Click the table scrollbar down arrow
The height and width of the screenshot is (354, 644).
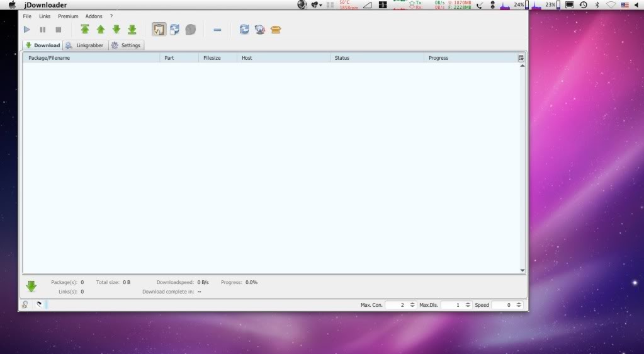click(x=523, y=270)
